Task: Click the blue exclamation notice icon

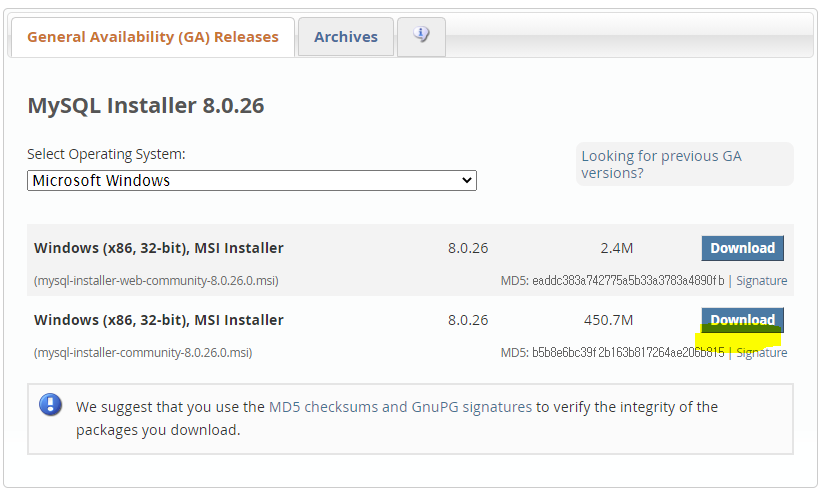Action: click(x=51, y=405)
